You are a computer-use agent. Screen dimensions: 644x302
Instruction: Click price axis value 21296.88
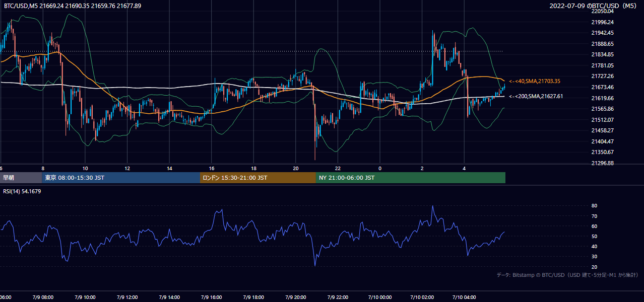pos(602,163)
